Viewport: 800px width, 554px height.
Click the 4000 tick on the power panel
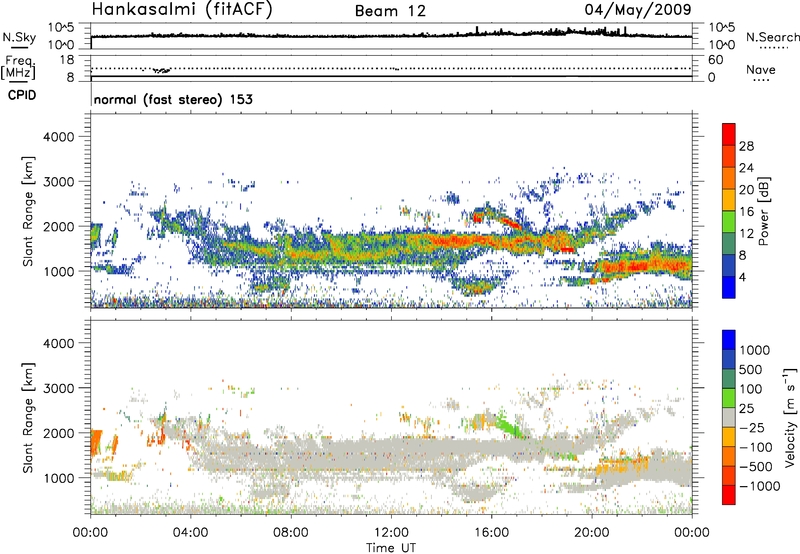(58, 137)
